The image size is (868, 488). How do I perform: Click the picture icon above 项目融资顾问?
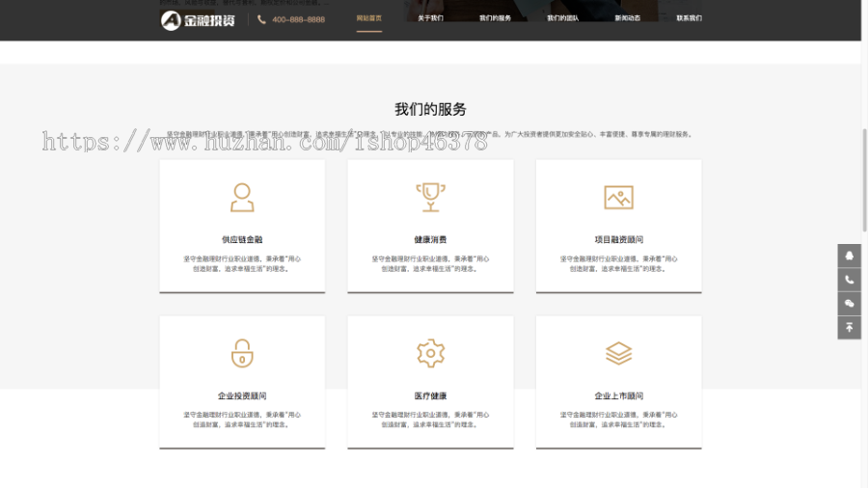coord(618,198)
